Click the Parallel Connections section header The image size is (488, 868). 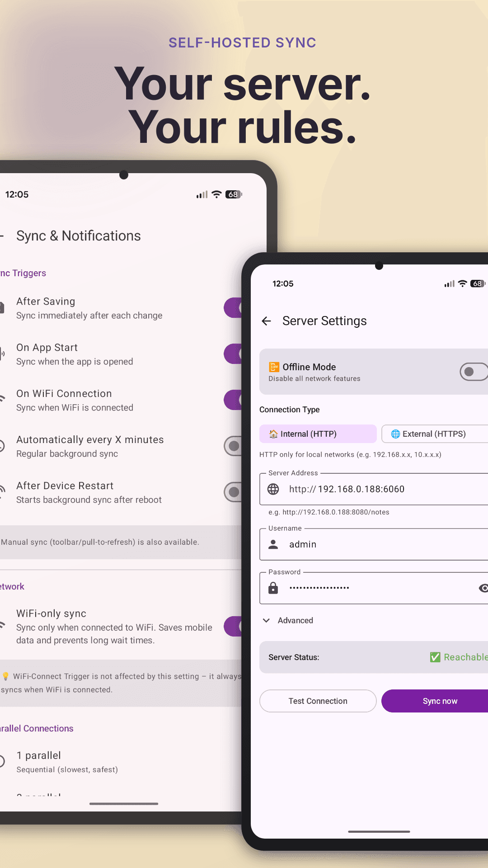(x=37, y=728)
